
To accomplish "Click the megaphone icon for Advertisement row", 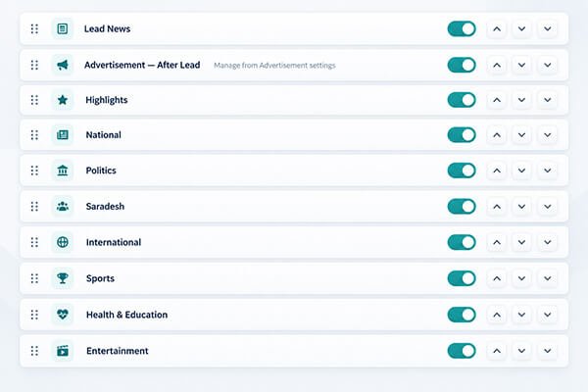I will click(63, 65).
